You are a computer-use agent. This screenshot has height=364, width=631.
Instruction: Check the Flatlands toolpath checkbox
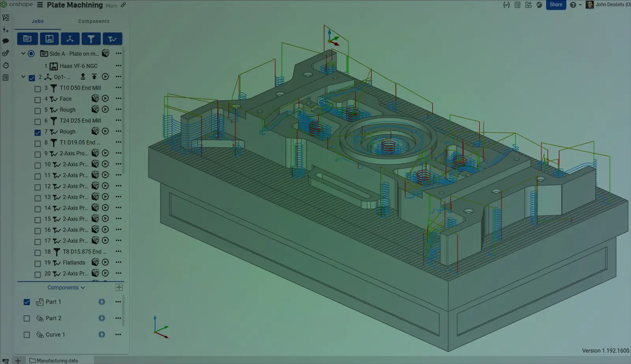coord(37,263)
